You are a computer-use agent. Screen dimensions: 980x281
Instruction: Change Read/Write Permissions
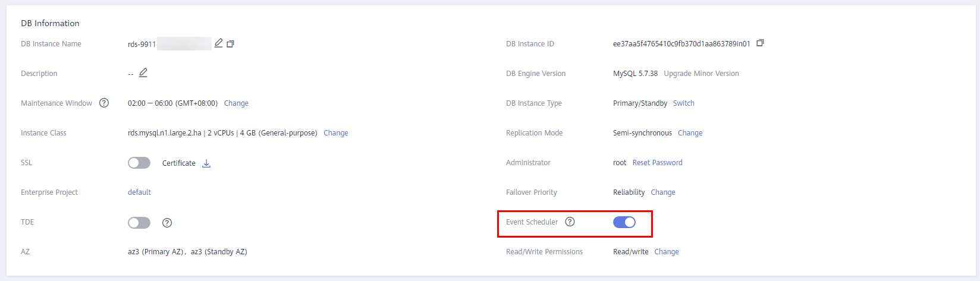667,252
